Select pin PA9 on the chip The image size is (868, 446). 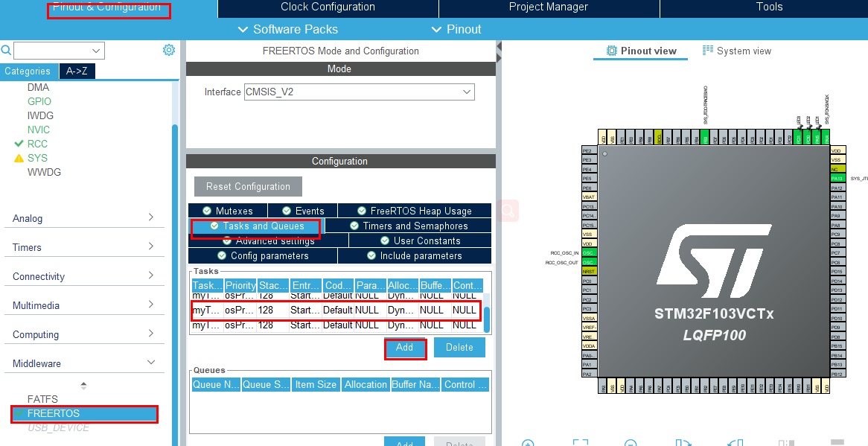click(837, 216)
